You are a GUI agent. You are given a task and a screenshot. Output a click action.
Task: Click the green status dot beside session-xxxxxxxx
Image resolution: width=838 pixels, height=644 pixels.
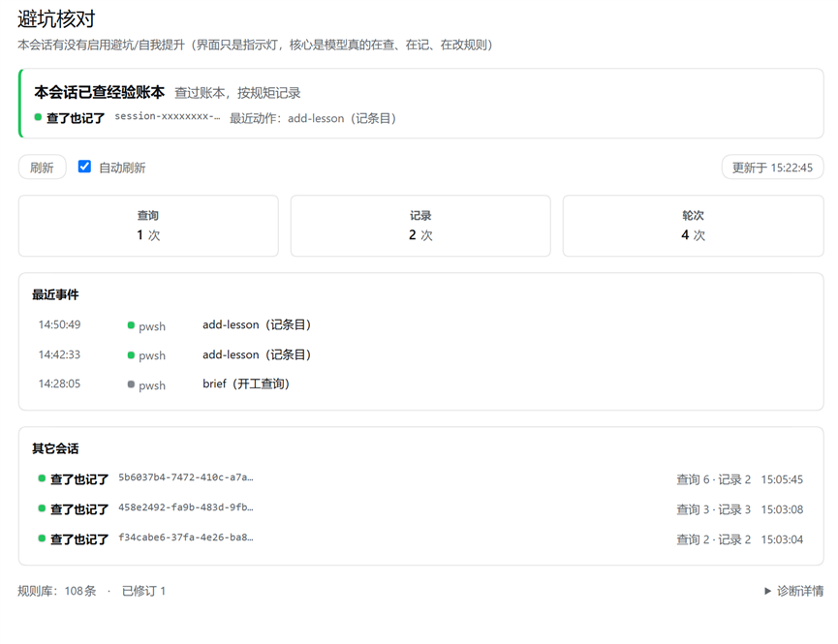coord(38,117)
